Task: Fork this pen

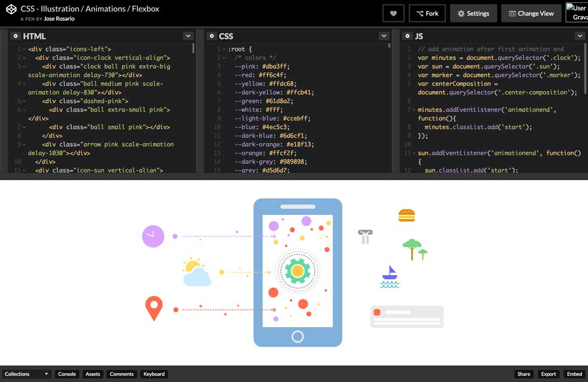Action: point(427,13)
